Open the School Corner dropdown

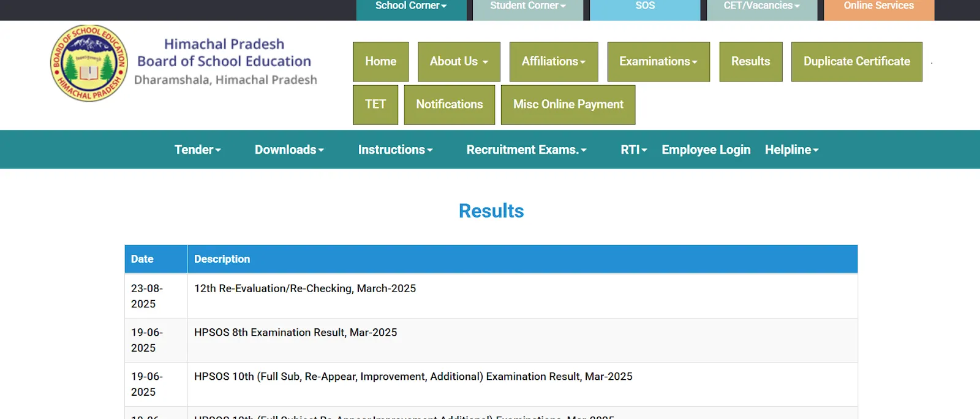coord(411,9)
